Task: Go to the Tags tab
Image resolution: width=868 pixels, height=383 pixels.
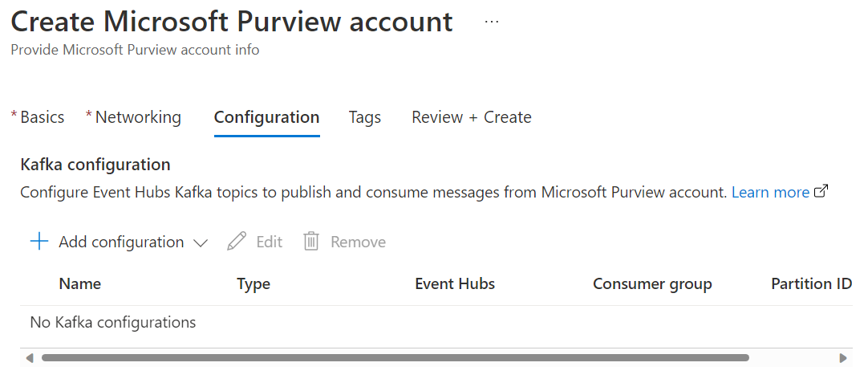Action: [365, 117]
